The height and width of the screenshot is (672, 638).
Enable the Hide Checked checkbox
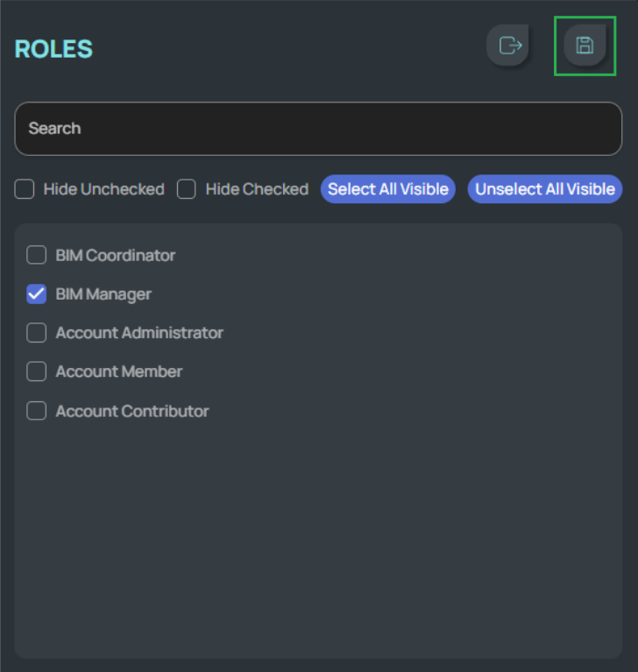pos(187,189)
